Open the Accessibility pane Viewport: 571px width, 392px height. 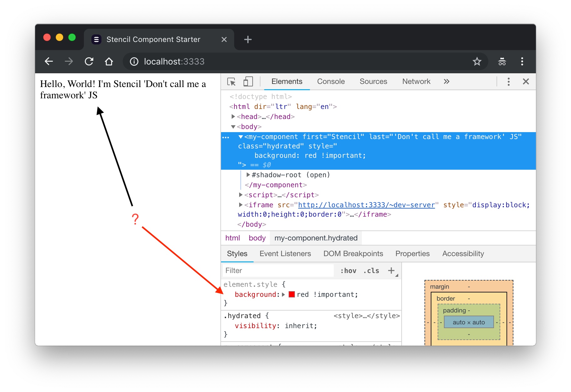(x=463, y=254)
